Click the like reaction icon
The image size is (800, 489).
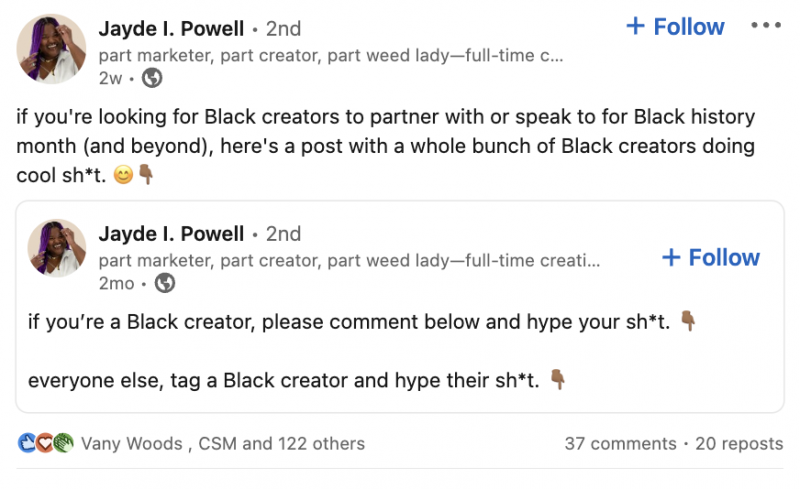tap(27, 443)
